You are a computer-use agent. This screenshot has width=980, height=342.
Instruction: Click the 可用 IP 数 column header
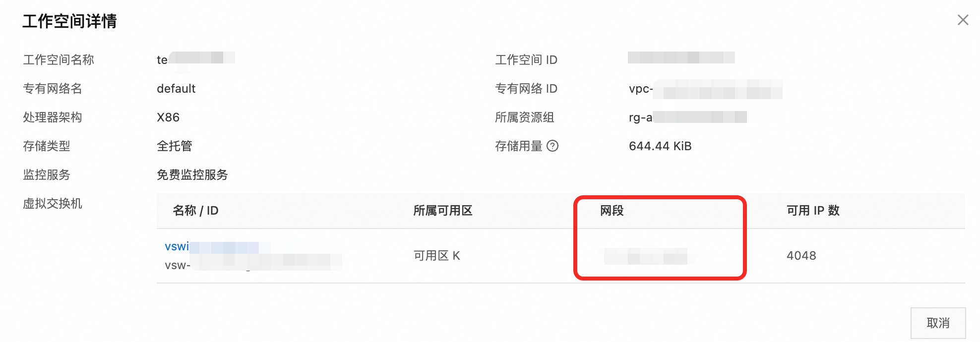[x=812, y=211]
